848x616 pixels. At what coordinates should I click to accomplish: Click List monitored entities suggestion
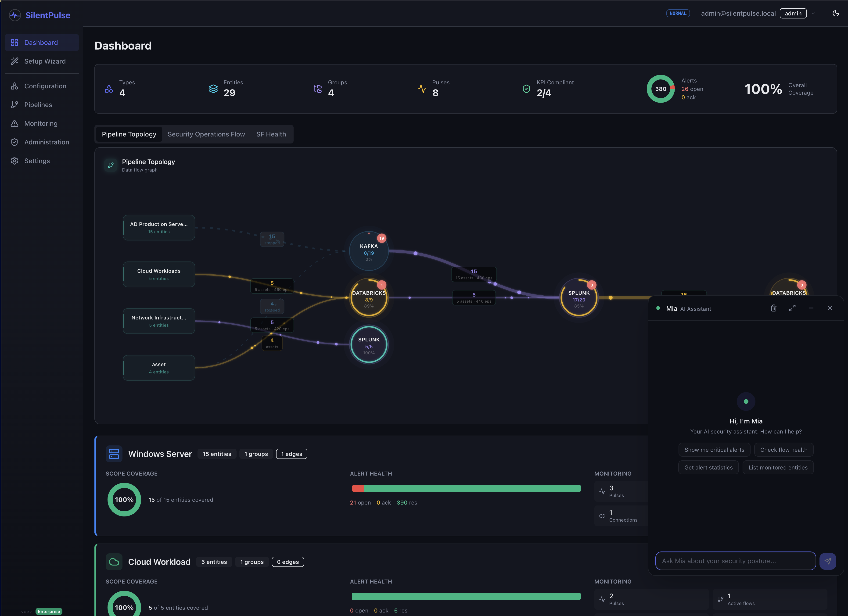tap(778, 467)
